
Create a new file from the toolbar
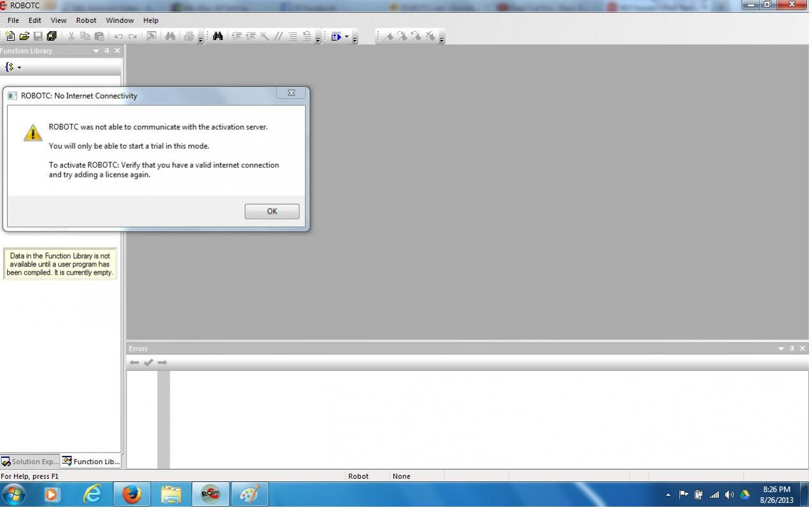[10, 36]
